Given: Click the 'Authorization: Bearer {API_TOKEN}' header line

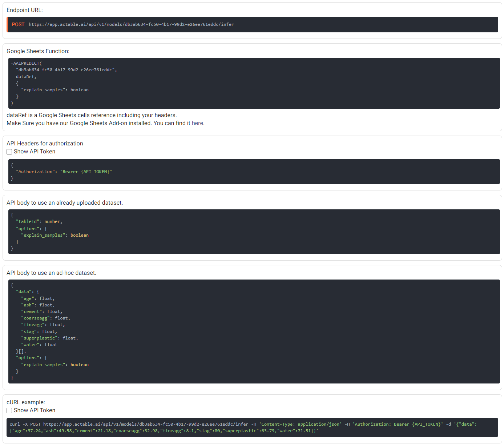Looking at the screenshot, I should [64, 172].
